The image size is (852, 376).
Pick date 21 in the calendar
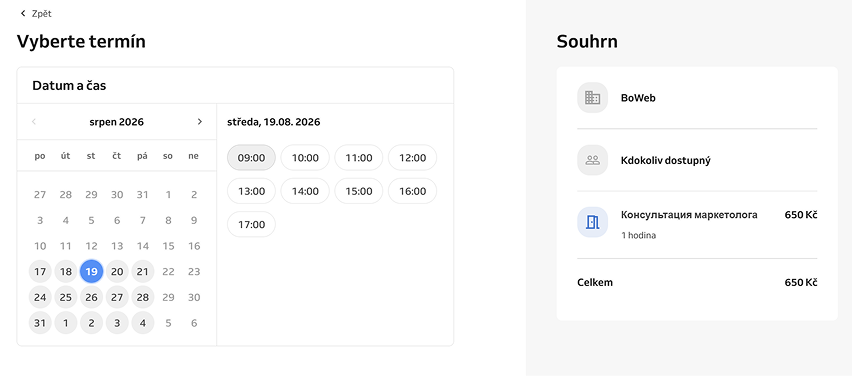pos(142,272)
